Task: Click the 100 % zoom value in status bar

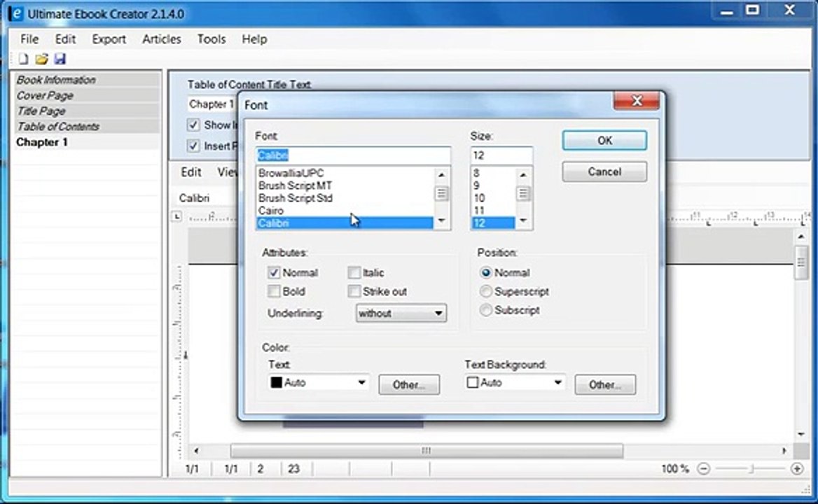Action: (x=675, y=468)
